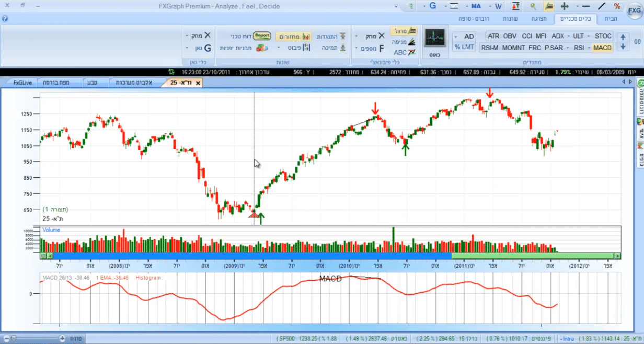Screen dimensions: 644x344
Task: Select the diagonal trend line tool
Action: click(x=602, y=6)
